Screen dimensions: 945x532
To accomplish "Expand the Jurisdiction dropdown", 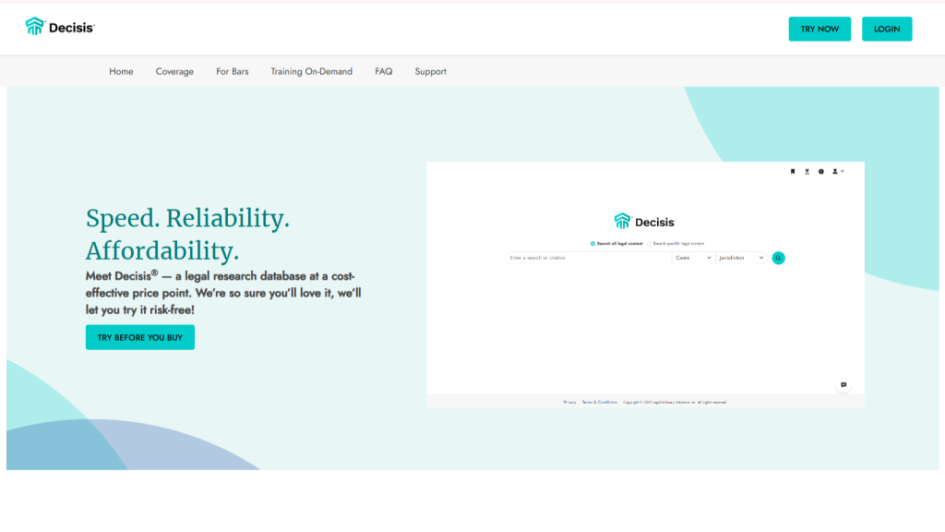I will 741,258.
